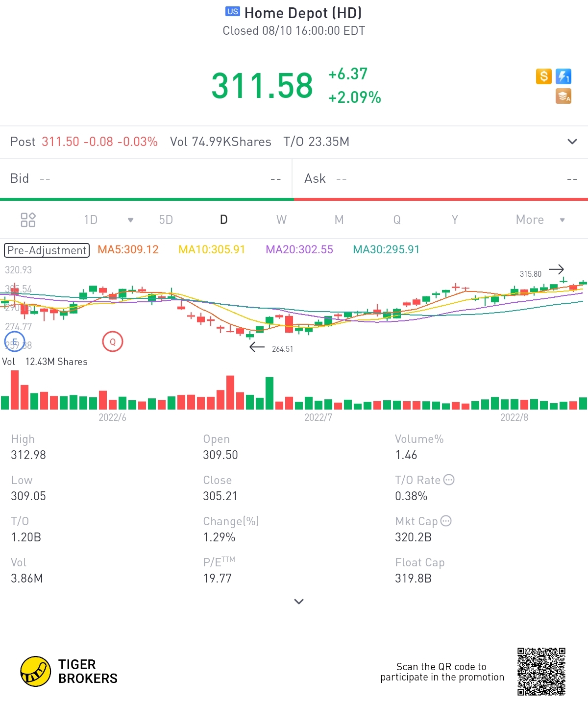Tap the US market flag badge
588x728 pixels.
point(233,12)
